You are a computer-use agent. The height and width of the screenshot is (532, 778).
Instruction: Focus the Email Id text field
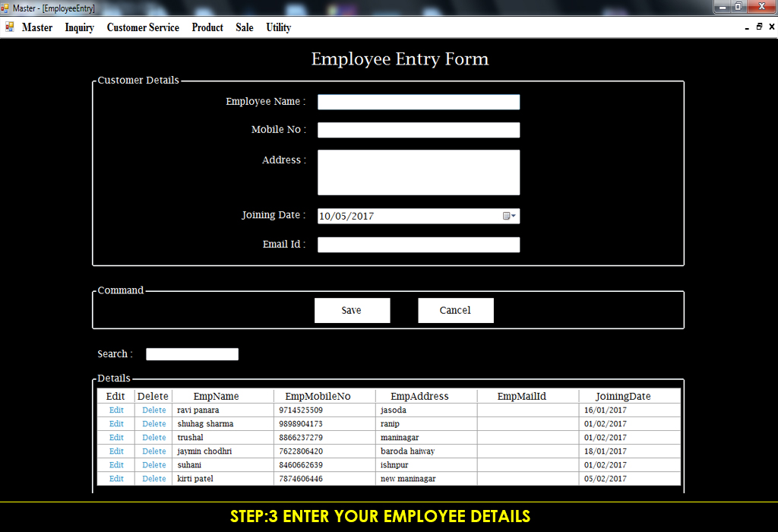point(419,245)
